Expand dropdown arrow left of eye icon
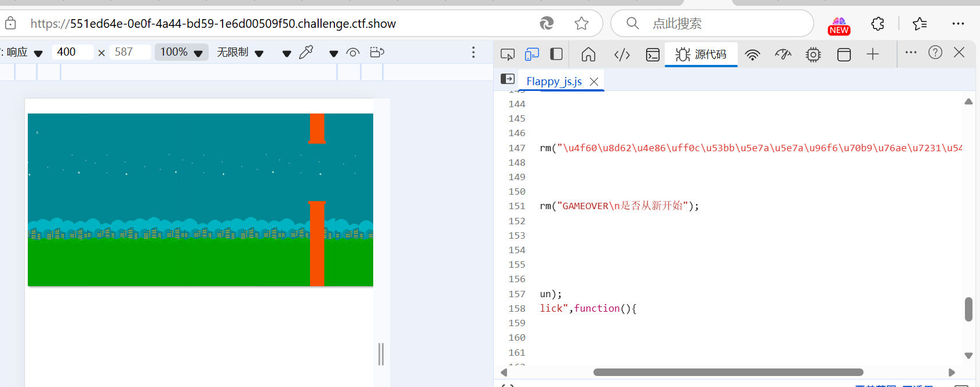 [333, 53]
